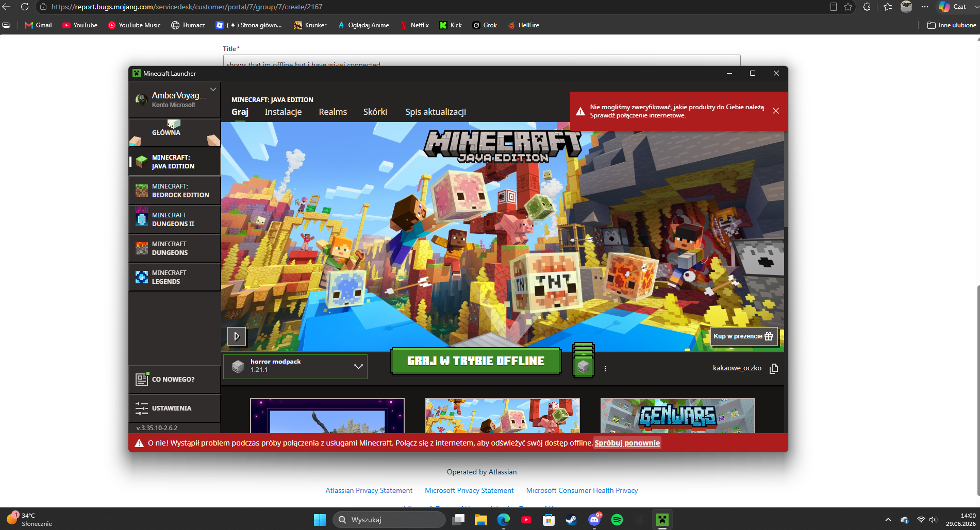This screenshot has height=530, width=980.
Task: Open the taskbar clock and date
Action: pos(960,519)
